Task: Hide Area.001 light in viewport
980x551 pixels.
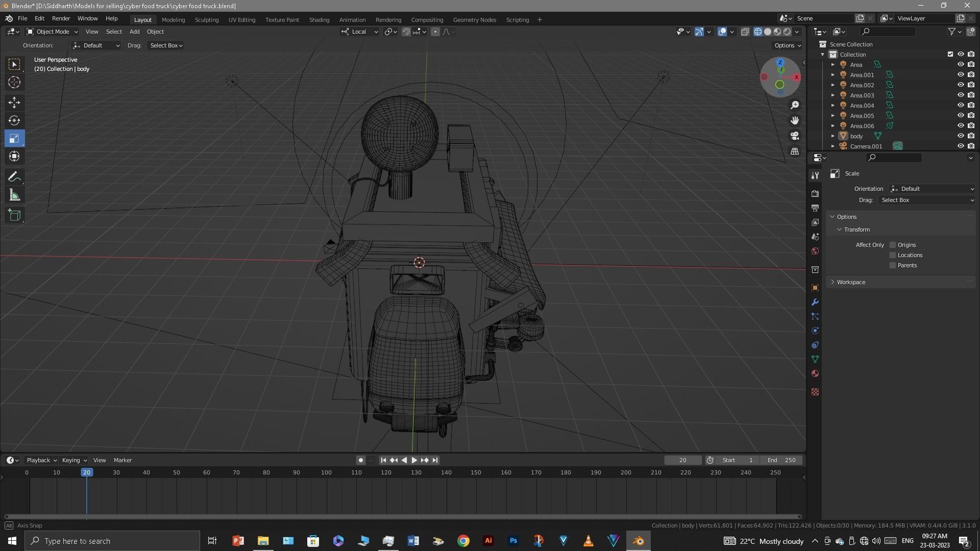Action: [x=960, y=75]
